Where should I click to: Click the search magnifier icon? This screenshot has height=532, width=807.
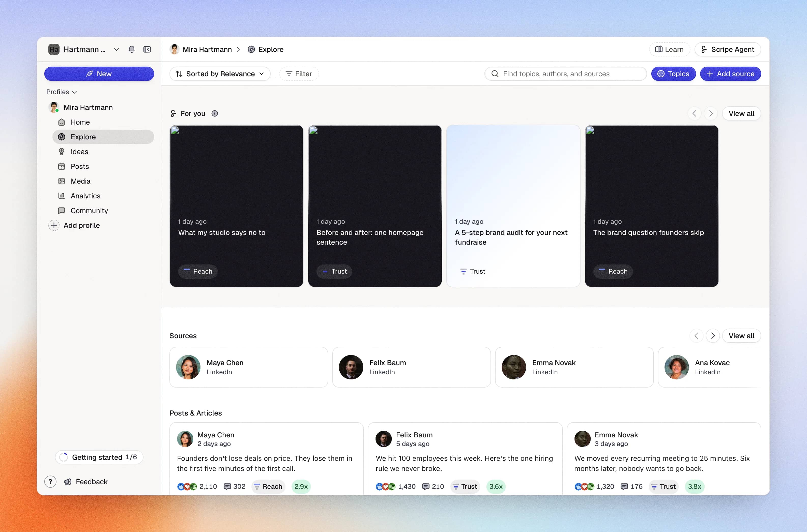495,74
